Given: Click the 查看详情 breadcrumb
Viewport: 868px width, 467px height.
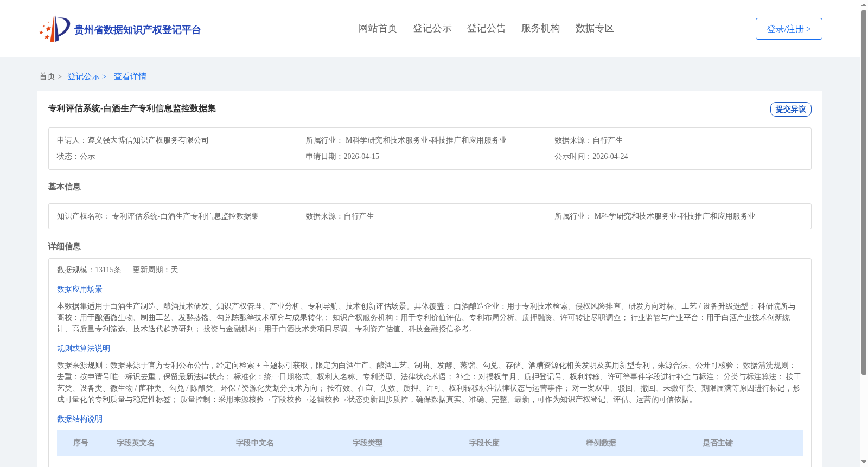Looking at the screenshot, I should point(130,76).
